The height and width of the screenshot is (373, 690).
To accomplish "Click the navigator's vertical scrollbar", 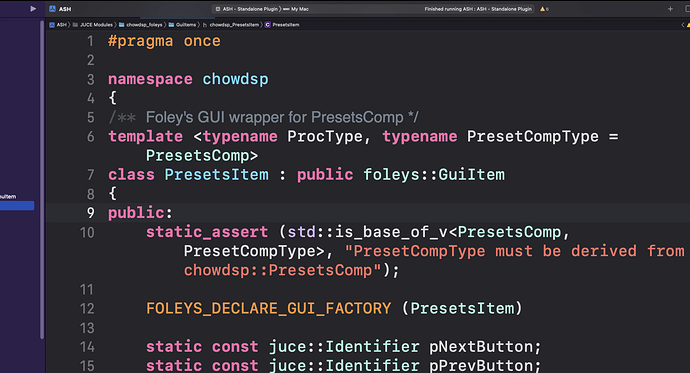I will click(42, 179).
